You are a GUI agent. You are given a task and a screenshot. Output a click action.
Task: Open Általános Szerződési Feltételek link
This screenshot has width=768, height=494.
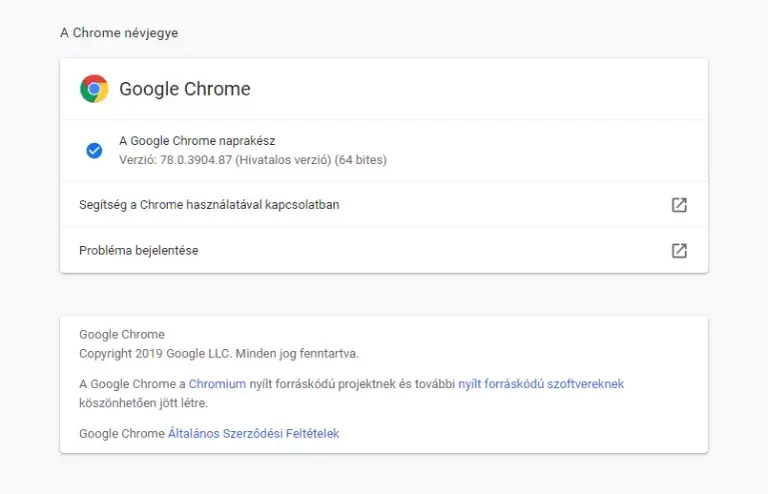tap(253, 434)
